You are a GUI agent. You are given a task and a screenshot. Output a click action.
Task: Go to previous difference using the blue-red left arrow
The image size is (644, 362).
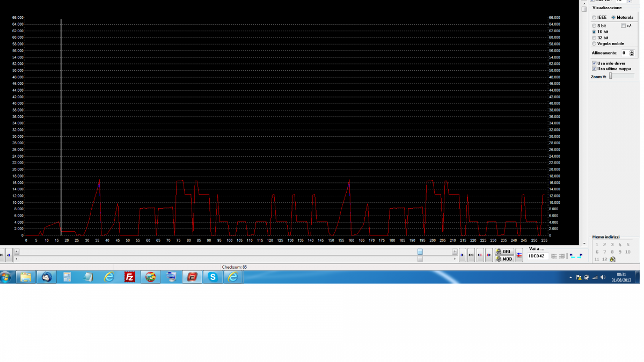pyautogui.click(x=480, y=255)
